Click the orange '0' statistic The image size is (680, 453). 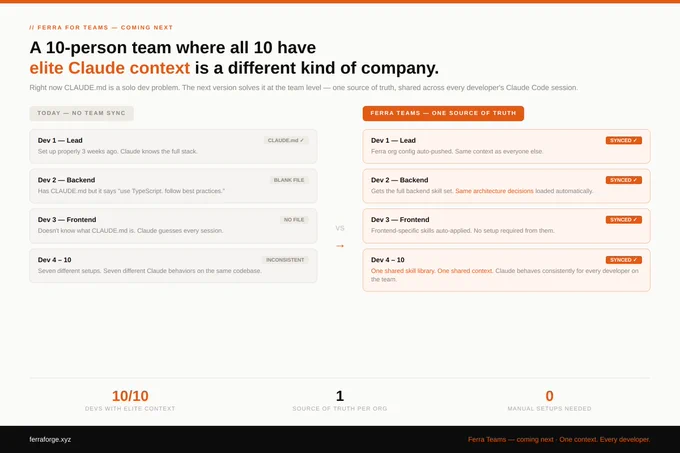coord(549,396)
